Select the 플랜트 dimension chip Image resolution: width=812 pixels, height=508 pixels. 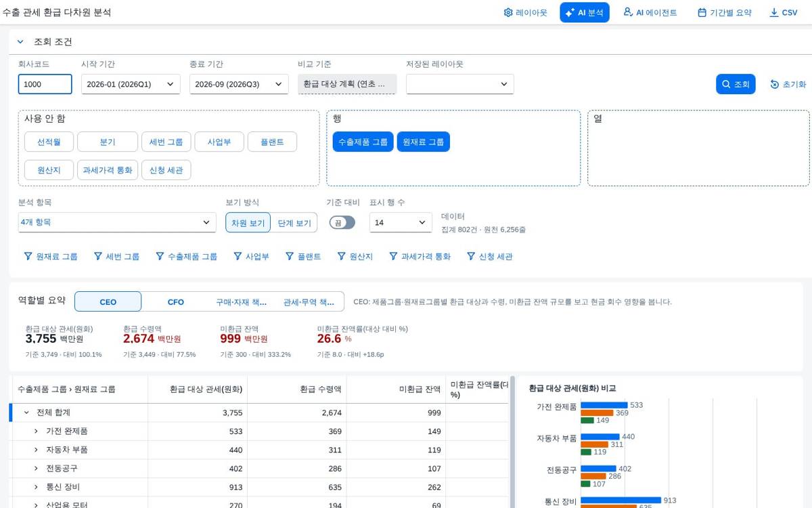coord(272,142)
